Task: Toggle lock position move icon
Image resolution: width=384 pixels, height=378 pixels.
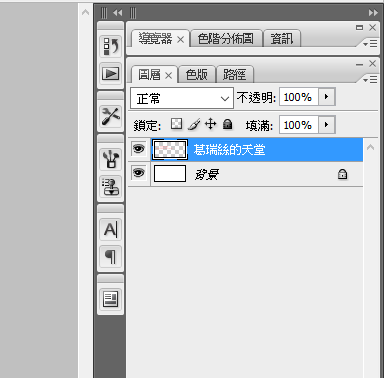Action: pos(210,124)
